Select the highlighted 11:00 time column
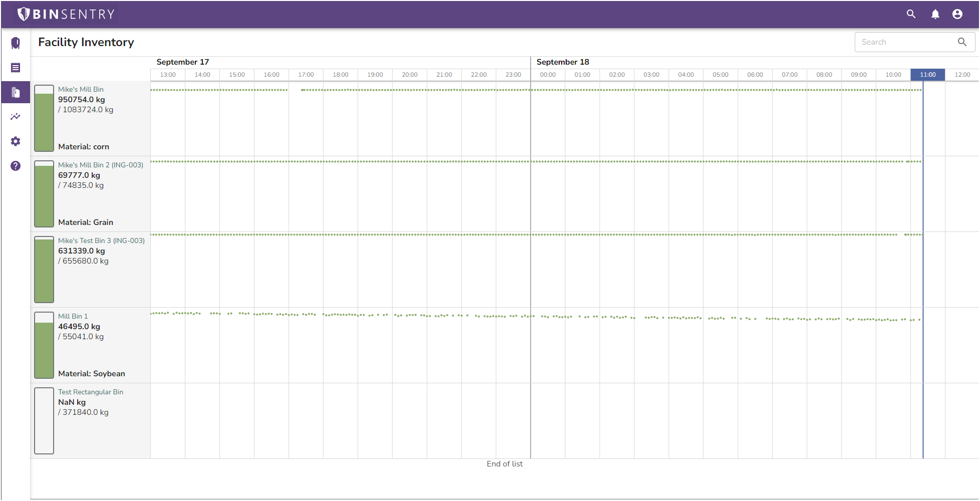This screenshot has width=980, height=501. 927,75
